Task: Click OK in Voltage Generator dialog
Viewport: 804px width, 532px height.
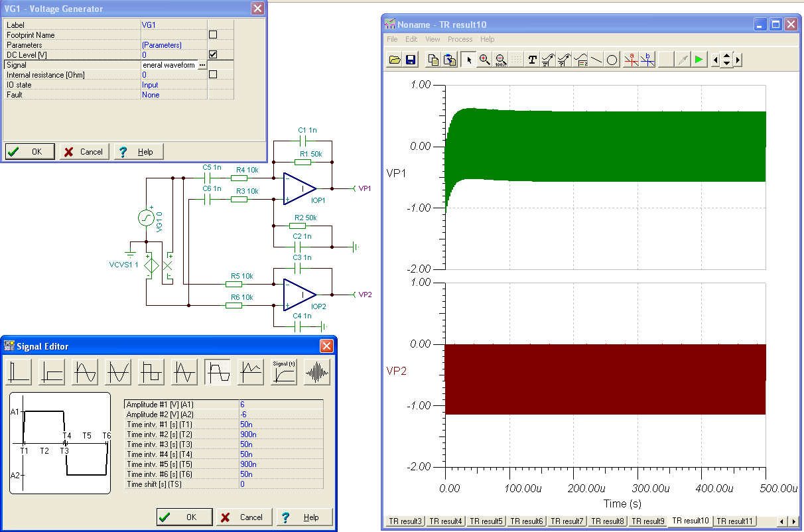Action: (30, 151)
